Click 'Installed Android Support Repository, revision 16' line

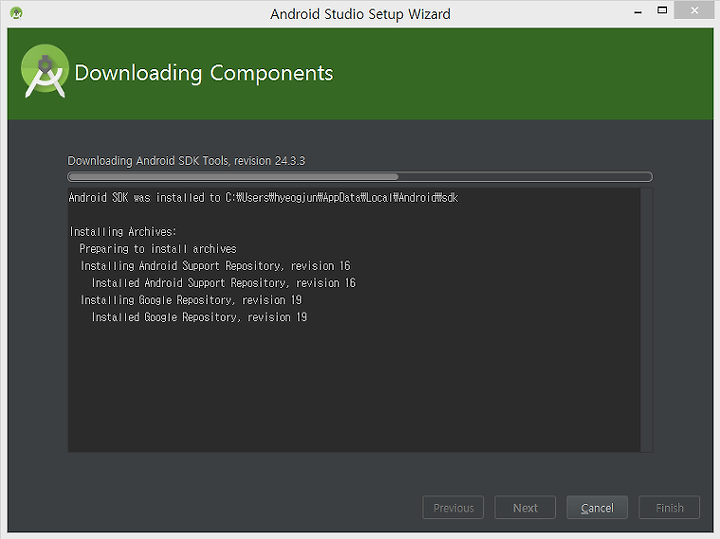[224, 283]
